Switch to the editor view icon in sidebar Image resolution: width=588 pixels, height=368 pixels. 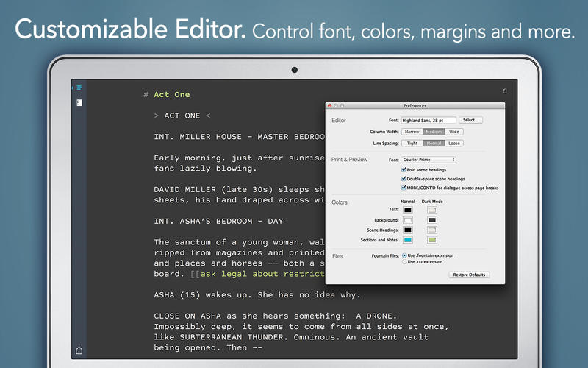pyautogui.click(x=79, y=88)
